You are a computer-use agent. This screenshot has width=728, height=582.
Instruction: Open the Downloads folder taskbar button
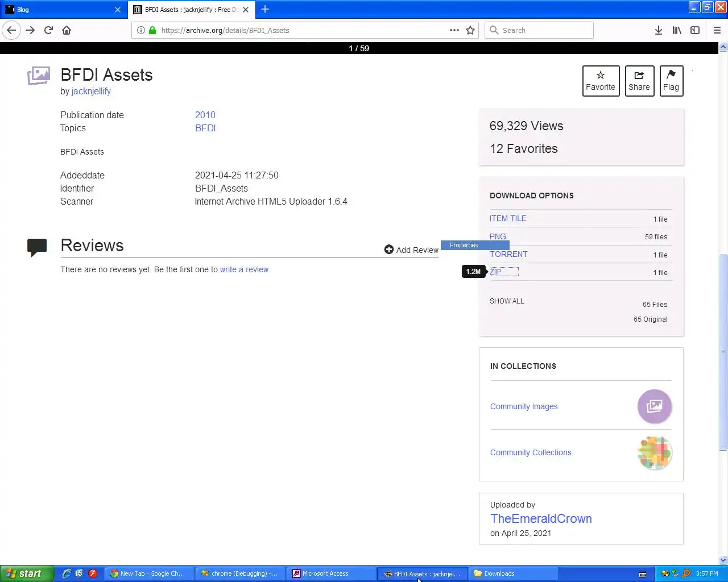tap(514, 573)
